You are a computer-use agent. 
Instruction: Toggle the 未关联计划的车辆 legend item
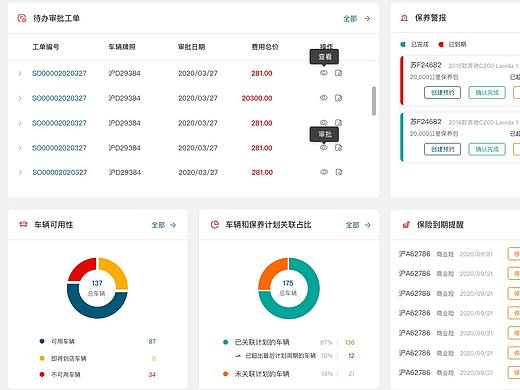point(256,374)
